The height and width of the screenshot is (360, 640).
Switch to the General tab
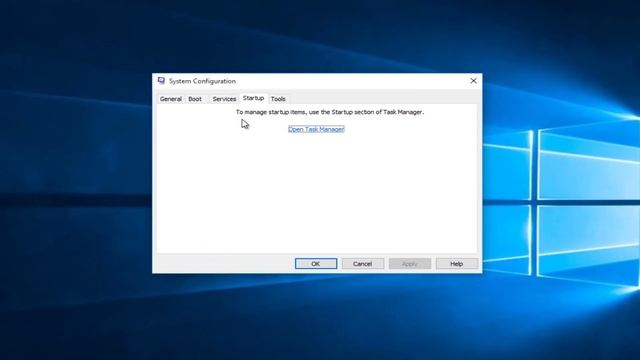tap(171, 99)
